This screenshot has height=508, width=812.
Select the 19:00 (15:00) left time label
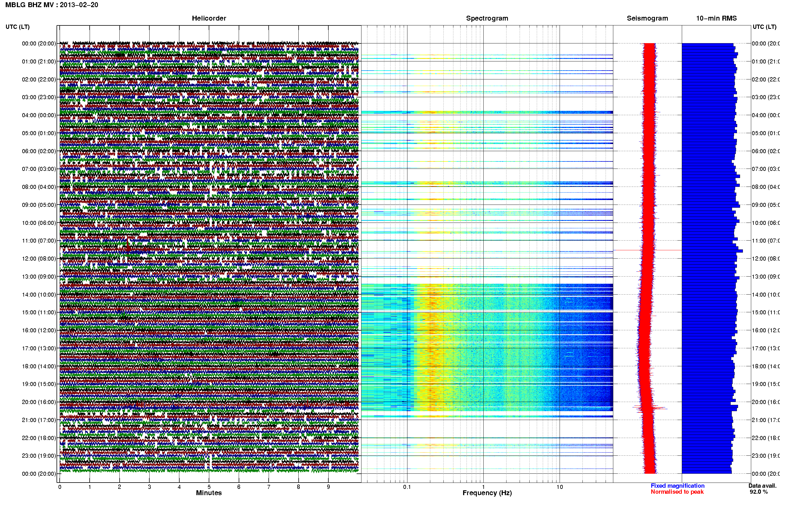click(x=39, y=384)
